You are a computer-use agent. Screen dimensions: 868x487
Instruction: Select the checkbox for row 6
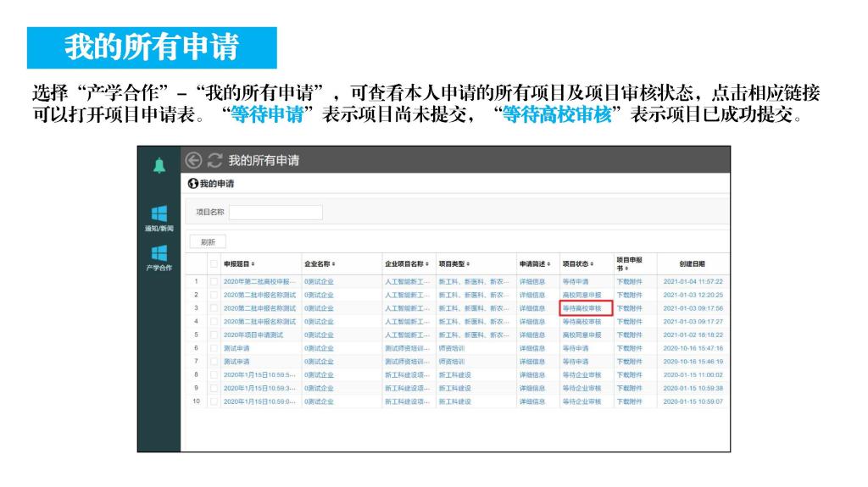click(214, 348)
